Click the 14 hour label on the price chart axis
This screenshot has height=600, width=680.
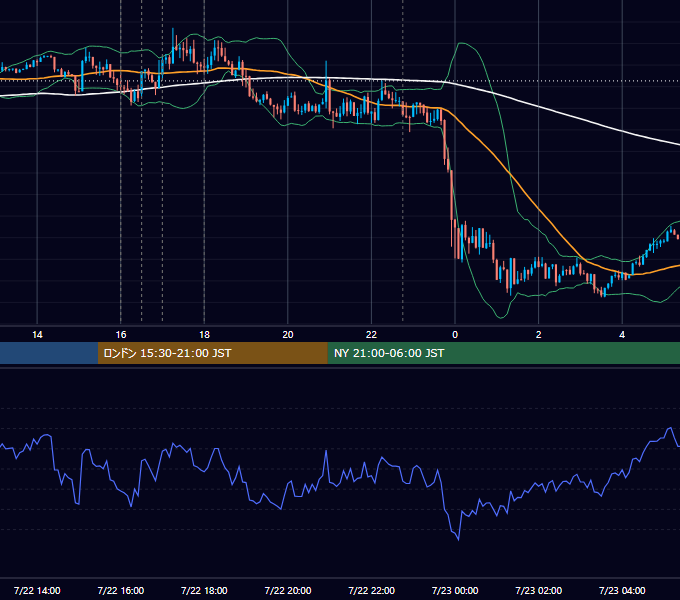[37, 335]
